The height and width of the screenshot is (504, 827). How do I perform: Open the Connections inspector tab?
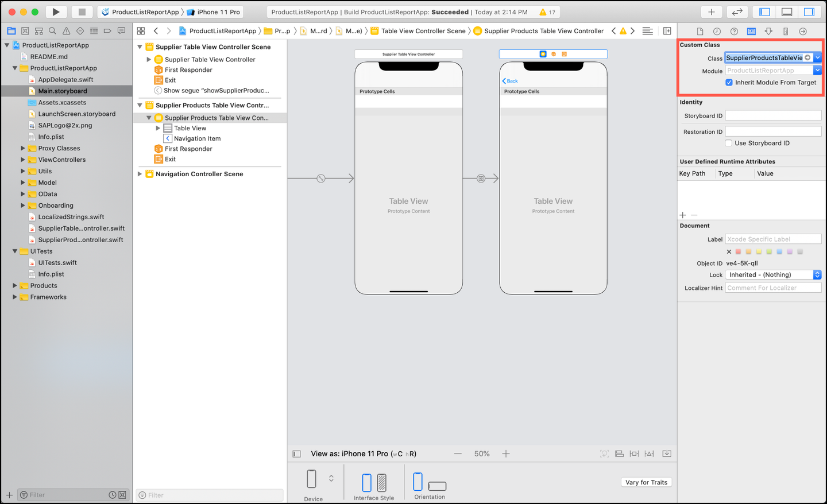click(x=803, y=31)
